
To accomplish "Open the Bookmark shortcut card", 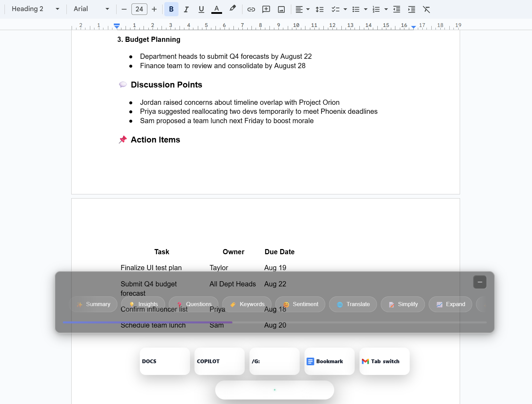I will click(330, 361).
